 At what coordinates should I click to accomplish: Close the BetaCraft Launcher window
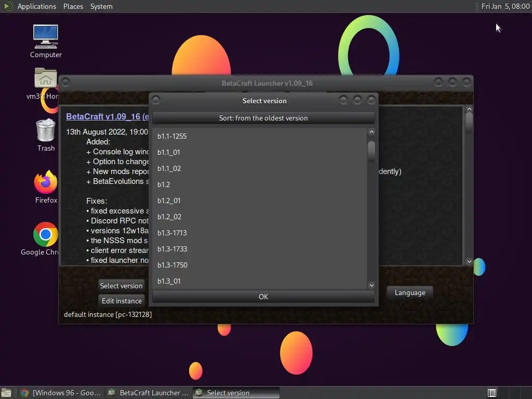click(467, 82)
